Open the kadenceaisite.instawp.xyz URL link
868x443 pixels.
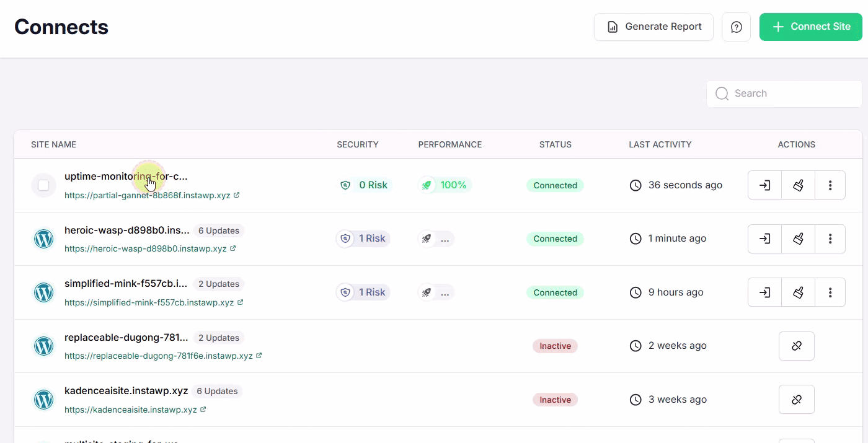click(x=135, y=410)
